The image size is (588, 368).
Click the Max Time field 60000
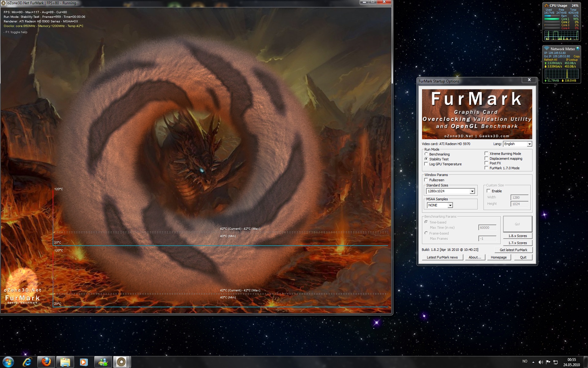487,228
